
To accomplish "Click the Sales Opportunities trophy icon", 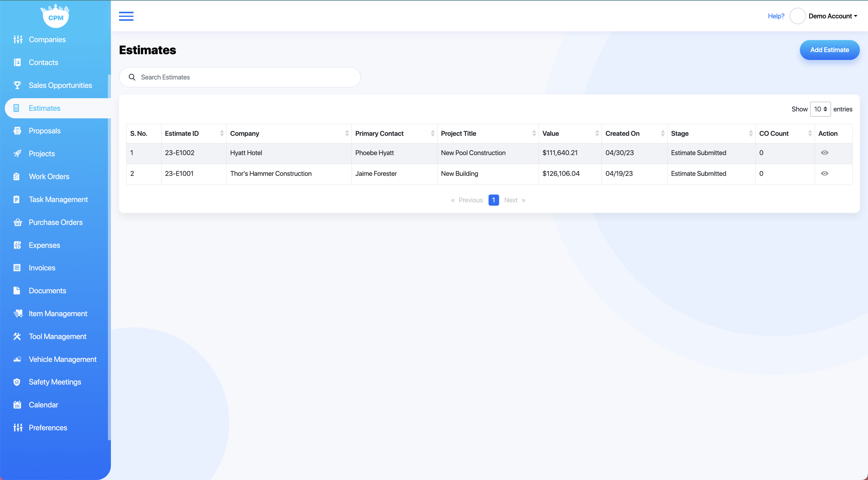I will pos(17,85).
